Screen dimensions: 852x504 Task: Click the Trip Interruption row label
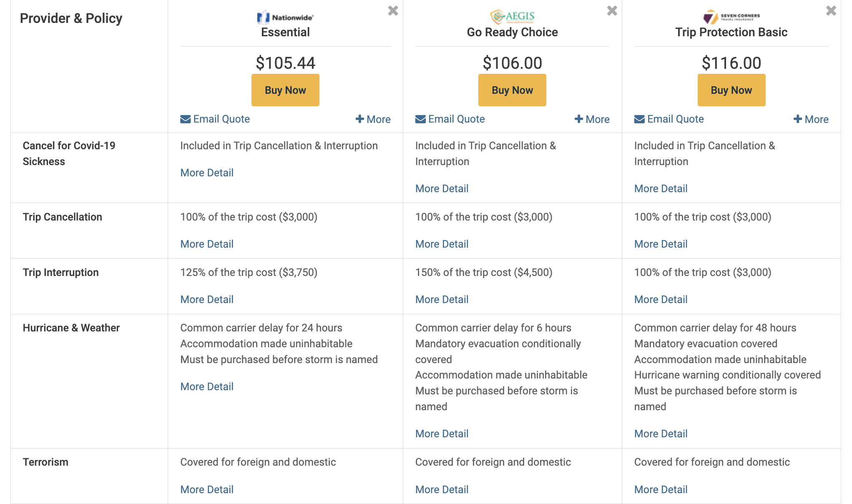tap(61, 272)
